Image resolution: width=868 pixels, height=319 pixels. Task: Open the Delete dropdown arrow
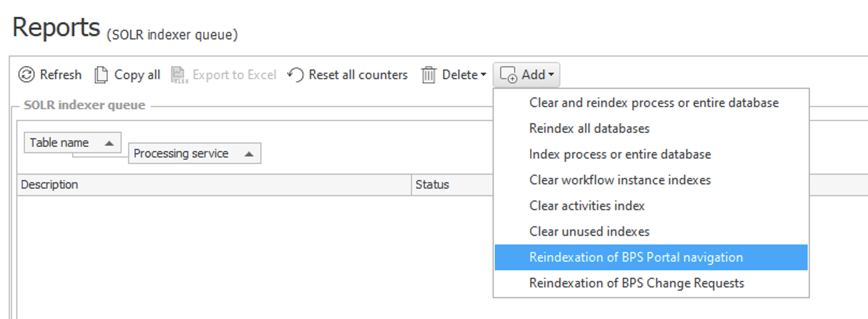[483, 75]
